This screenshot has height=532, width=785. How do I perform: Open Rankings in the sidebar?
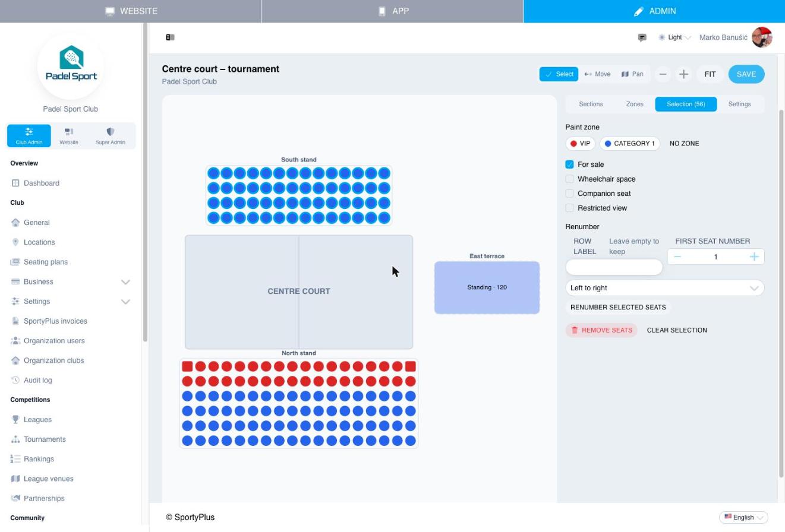(39, 459)
